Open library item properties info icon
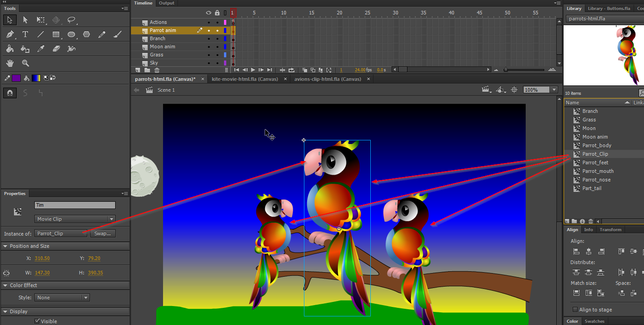The width and height of the screenshot is (644, 325). [x=582, y=221]
